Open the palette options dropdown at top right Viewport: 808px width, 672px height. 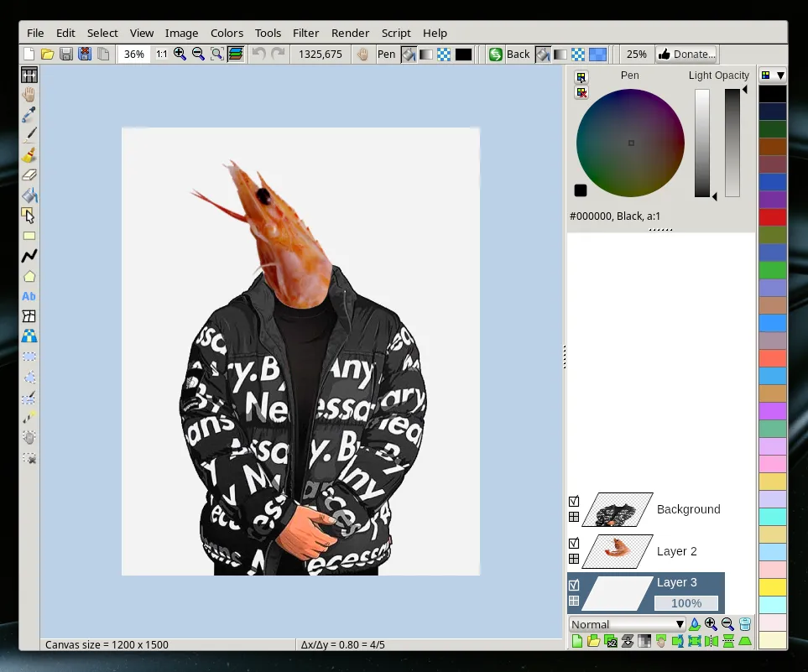pos(780,75)
